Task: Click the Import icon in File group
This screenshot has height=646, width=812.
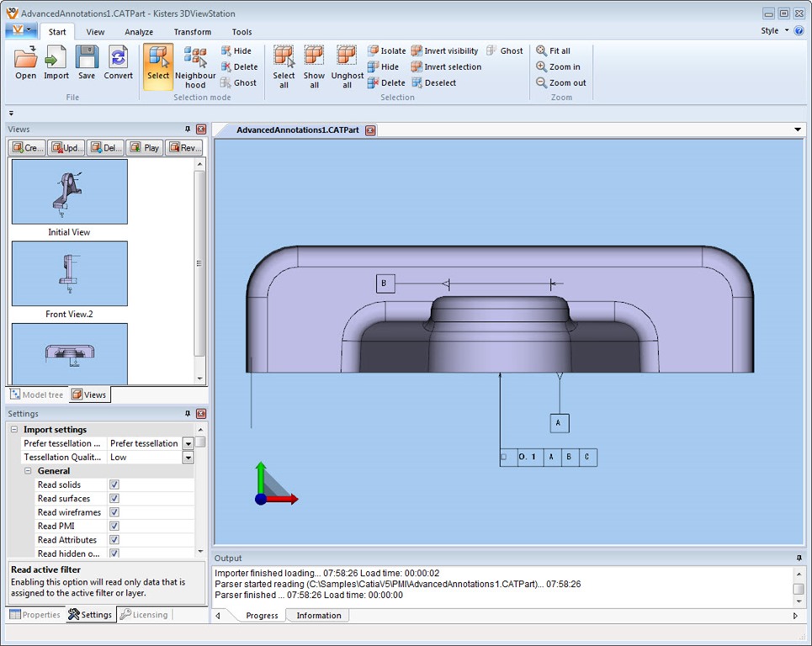Action: coord(56,62)
